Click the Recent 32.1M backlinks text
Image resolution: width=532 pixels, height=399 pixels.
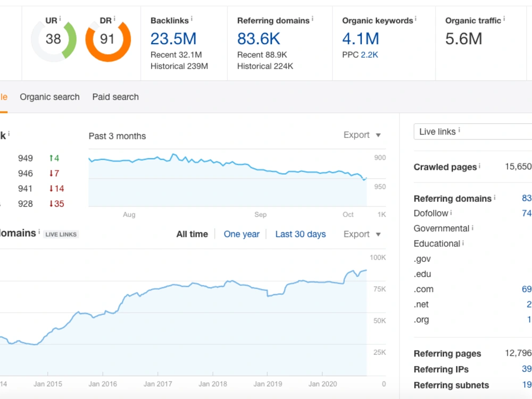(x=176, y=55)
